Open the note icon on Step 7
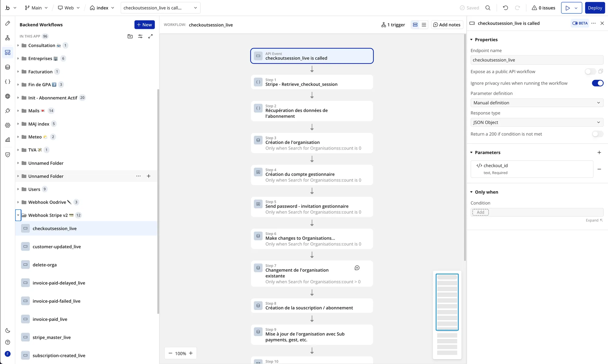The image size is (608, 364). click(x=357, y=268)
